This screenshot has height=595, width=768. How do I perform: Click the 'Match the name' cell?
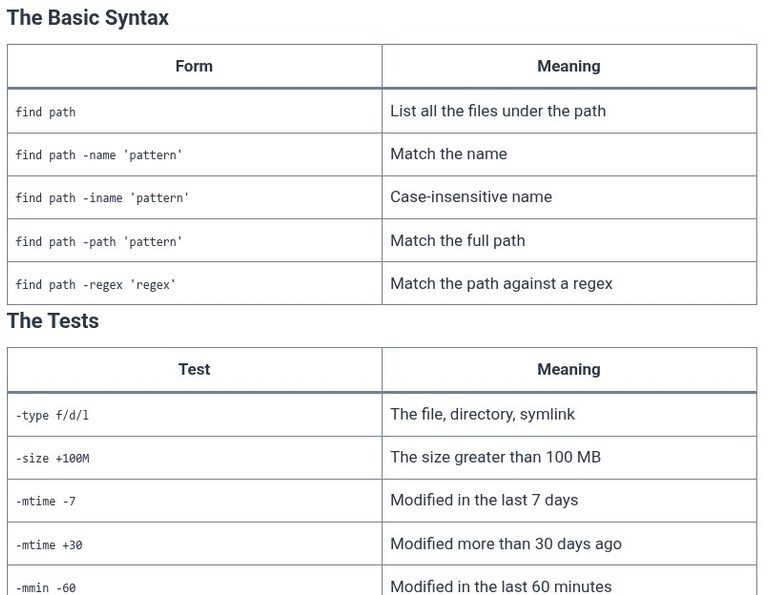(448, 154)
